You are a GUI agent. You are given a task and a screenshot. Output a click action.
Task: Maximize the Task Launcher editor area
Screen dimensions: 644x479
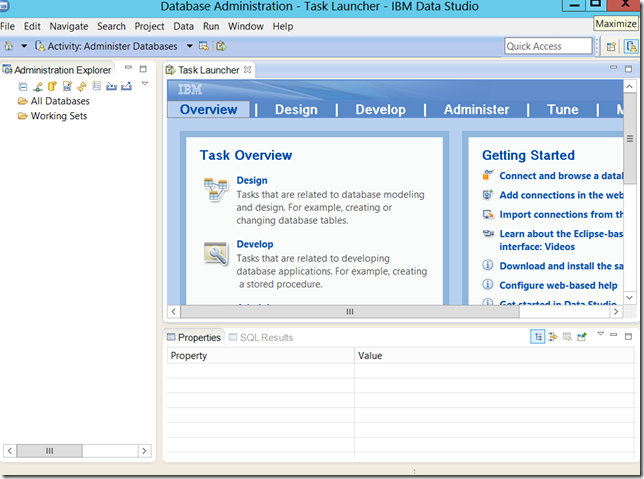[628, 69]
